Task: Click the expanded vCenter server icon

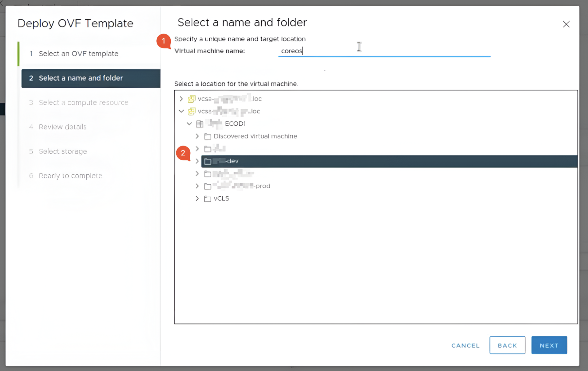Action: pos(192,111)
